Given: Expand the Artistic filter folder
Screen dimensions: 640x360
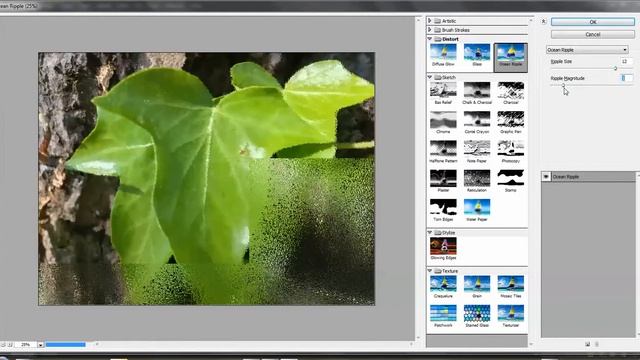Looking at the screenshot, I should [429, 21].
